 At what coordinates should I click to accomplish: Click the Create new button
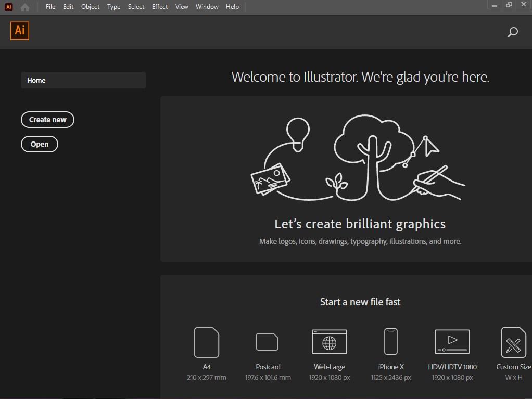47,120
